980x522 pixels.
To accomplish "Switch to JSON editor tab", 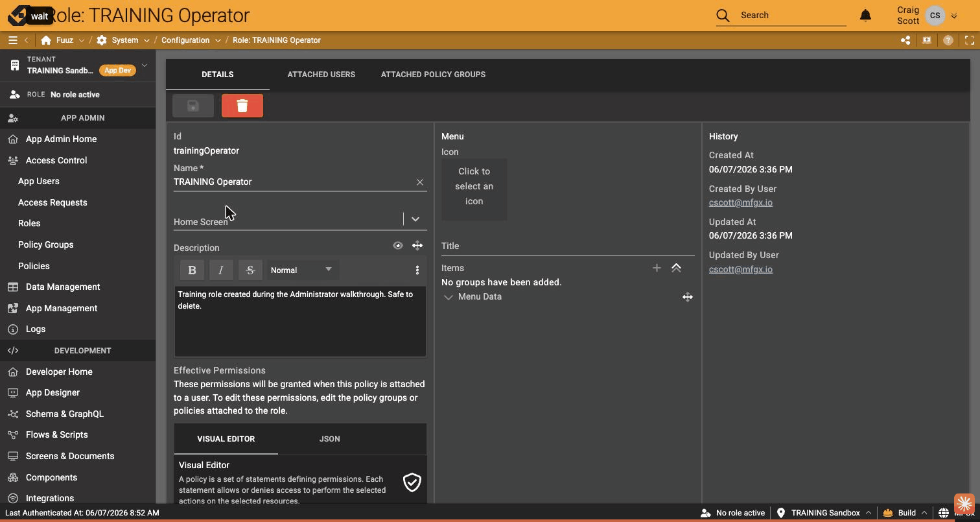I will (329, 439).
